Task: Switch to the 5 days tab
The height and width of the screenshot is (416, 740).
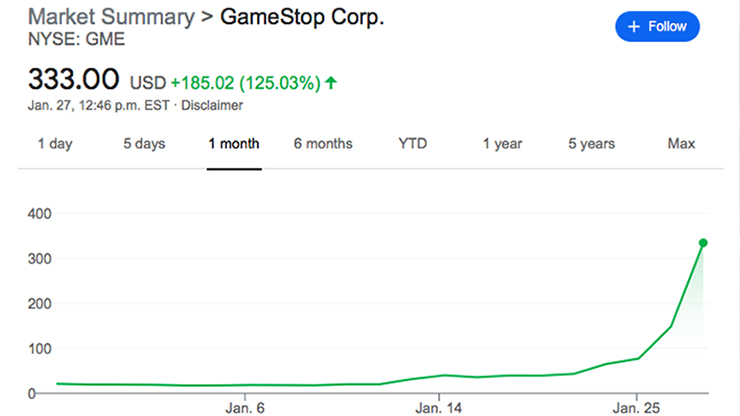Action: point(144,144)
